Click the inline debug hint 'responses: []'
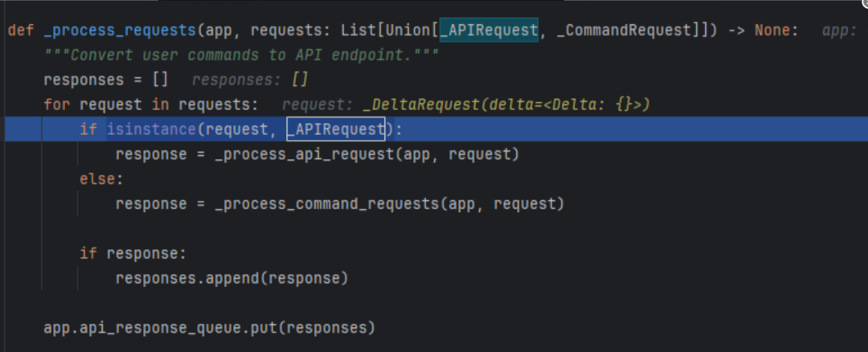Screen dimensions: 868x352 [250, 80]
